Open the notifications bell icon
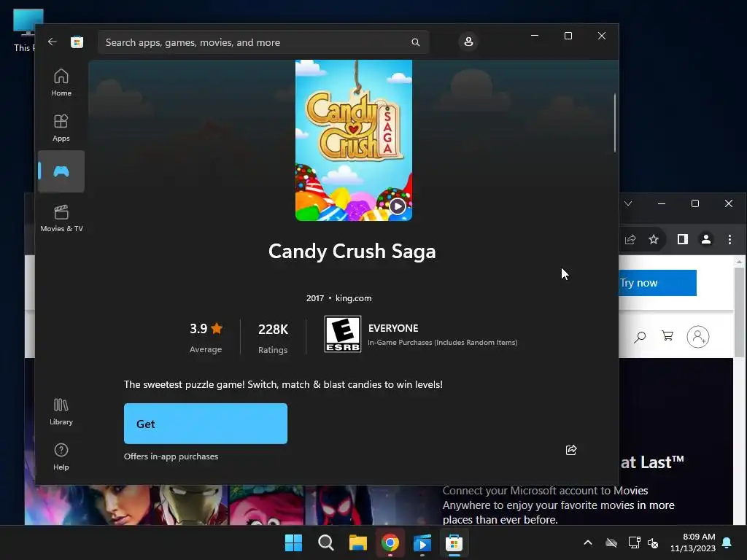 tap(727, 542)
